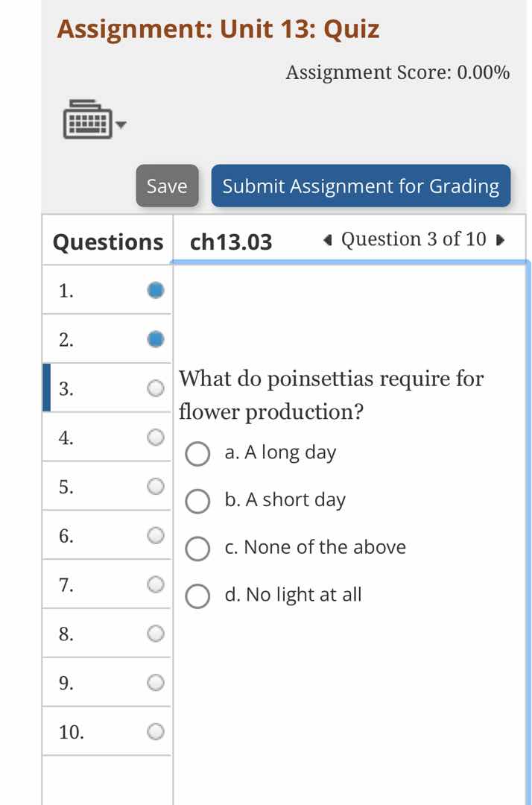Go to next question arrow
The image size is (532, 805).
[501, 240]
